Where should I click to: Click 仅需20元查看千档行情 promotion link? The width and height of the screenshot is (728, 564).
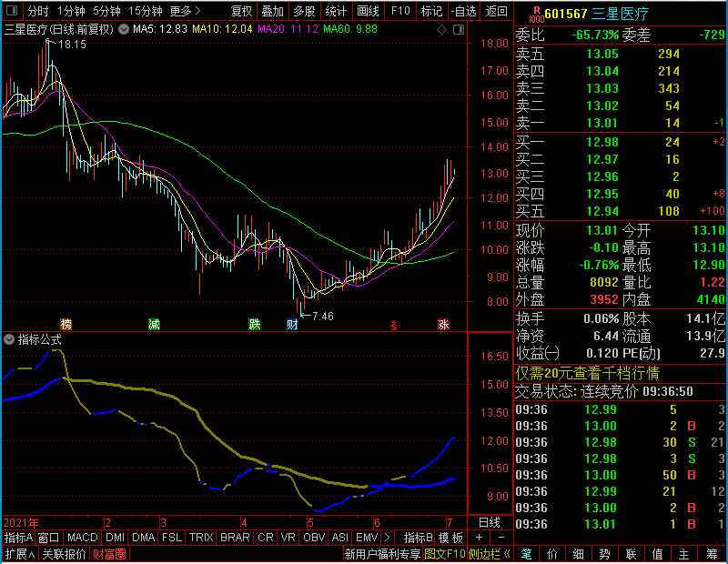pos(587,374)
